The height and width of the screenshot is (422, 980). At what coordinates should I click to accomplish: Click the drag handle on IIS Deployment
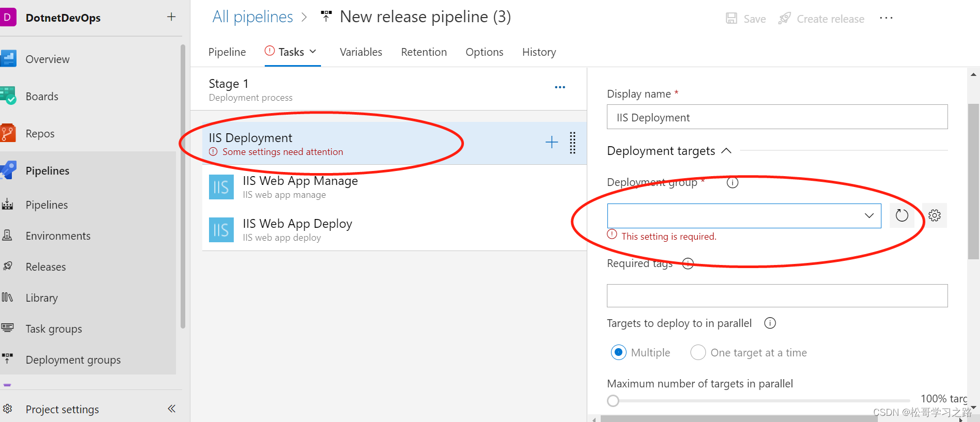[572, 143]
